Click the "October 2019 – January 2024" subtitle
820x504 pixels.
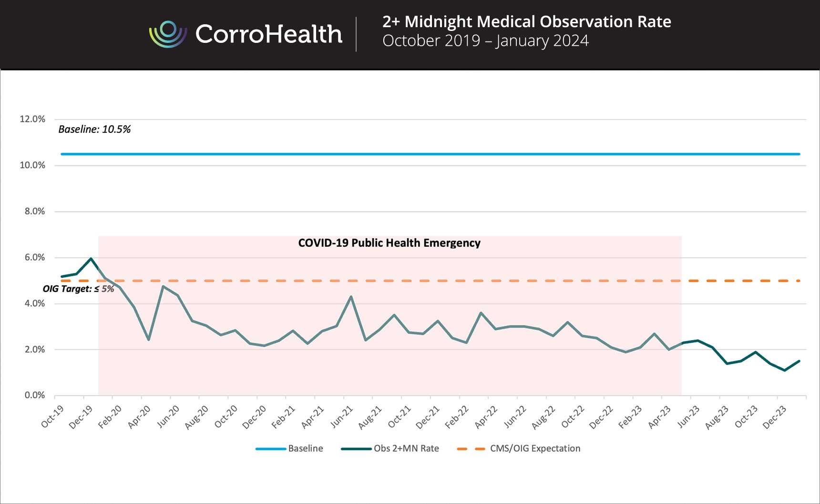point(485,41)
